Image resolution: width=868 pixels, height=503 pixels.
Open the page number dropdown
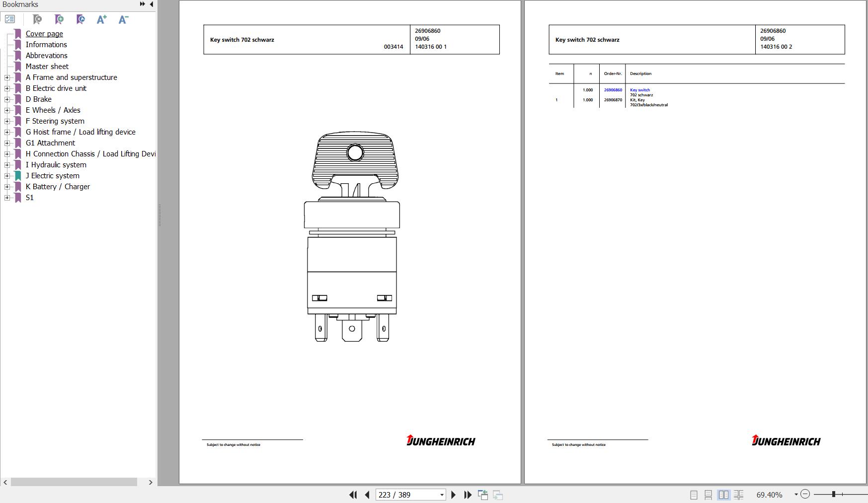click(x=442, y=495)
